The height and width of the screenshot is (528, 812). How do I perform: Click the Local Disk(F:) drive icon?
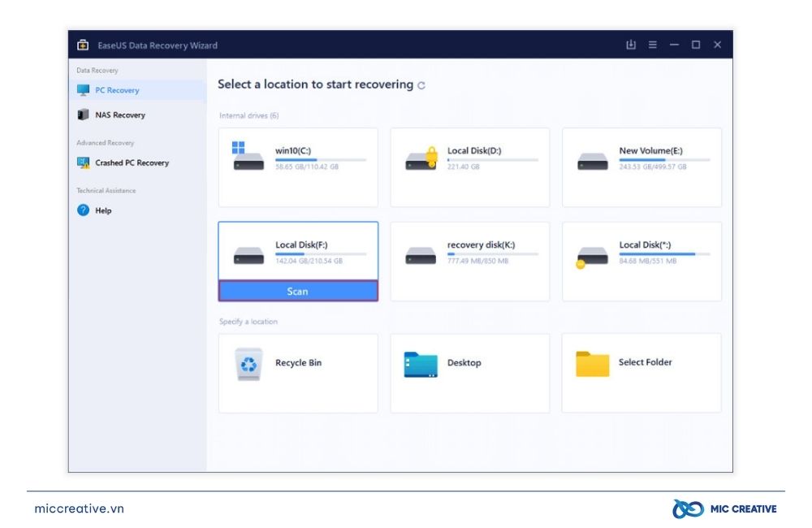point(248,255)
